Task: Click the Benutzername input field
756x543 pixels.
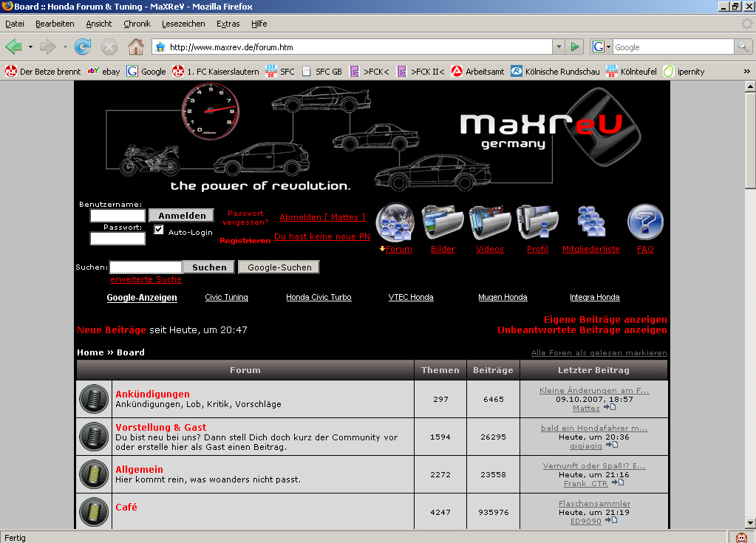Action: point(118,216)
